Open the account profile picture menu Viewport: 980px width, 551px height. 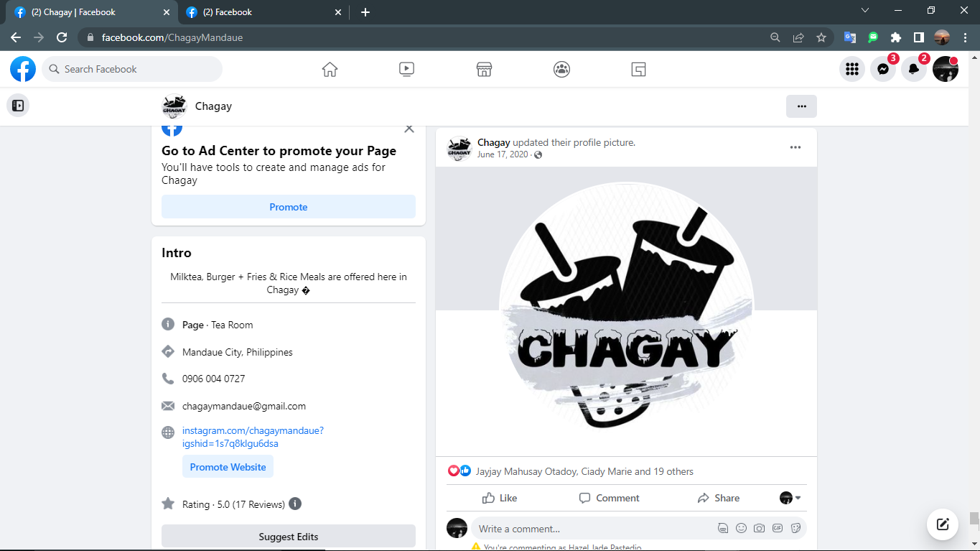(x=946, y=69)
